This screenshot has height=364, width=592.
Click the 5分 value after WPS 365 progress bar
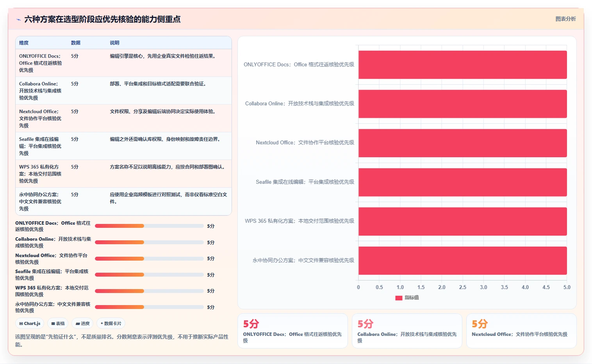(x=211, y=291)
